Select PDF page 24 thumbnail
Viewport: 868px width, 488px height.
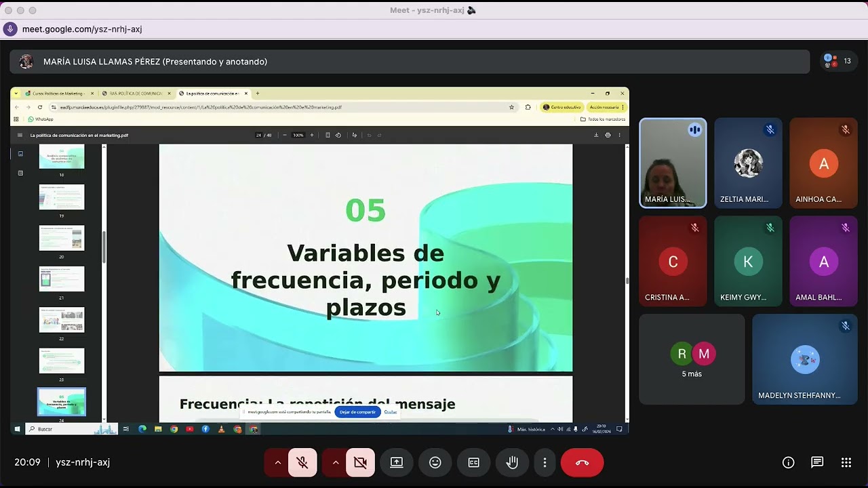click(62, 402)
